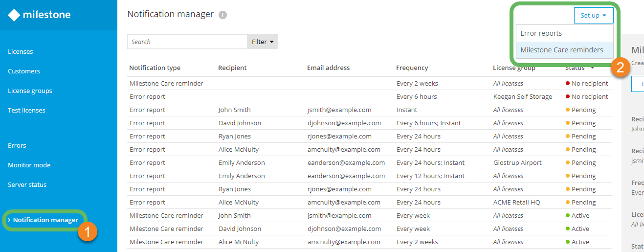
Task: Open Licenses in the sidebar
Action: point(21,52)
